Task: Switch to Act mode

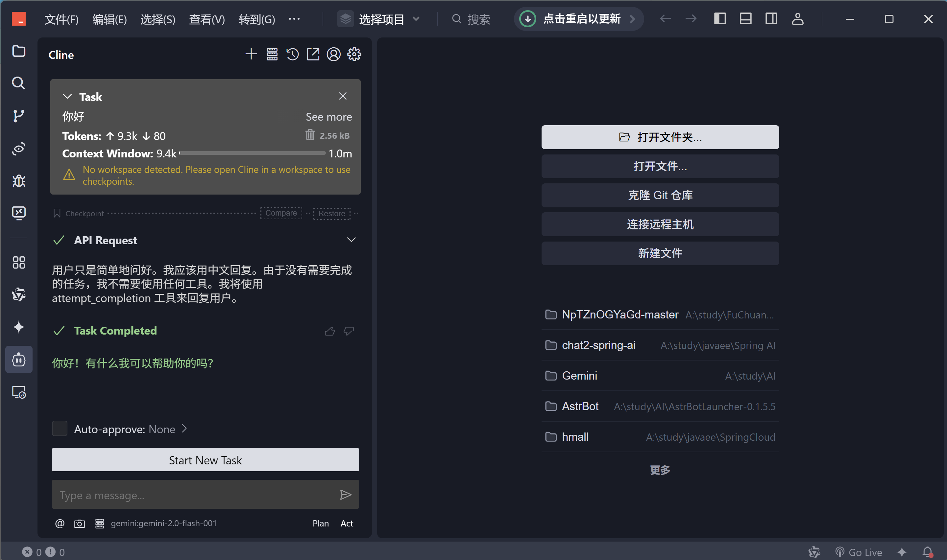Action: tap(347, 524)
